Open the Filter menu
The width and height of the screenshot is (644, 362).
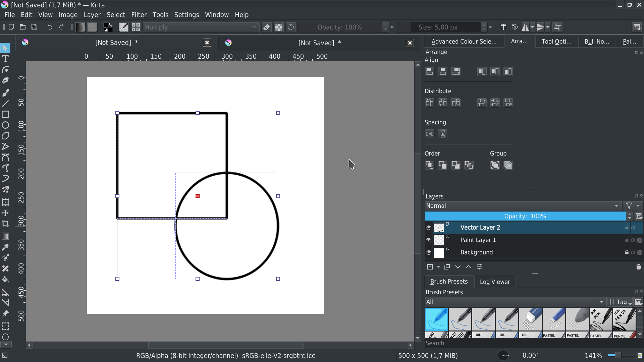(x=139, y=15)
